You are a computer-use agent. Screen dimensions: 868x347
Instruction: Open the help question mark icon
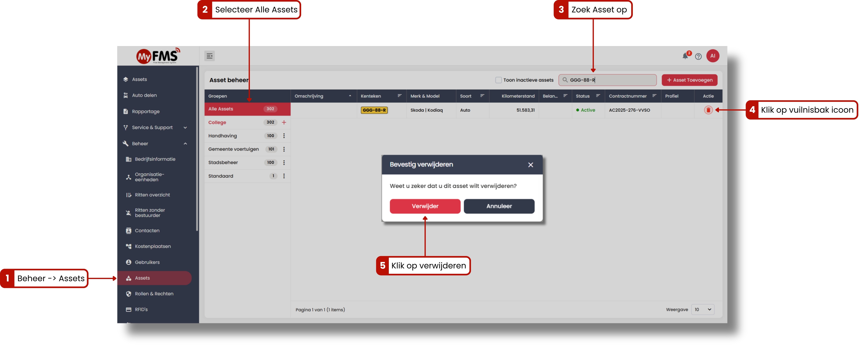(x=699, y=56)
